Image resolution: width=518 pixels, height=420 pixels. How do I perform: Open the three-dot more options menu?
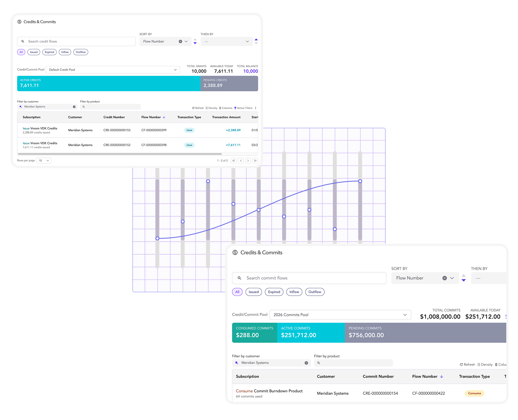click(x=256, y=108)
